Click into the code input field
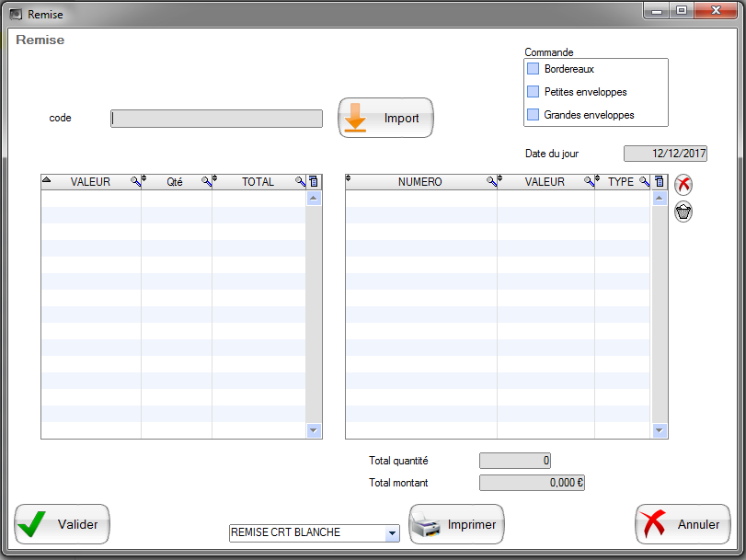Screen dimensions: 746x560 coord(216,119)
